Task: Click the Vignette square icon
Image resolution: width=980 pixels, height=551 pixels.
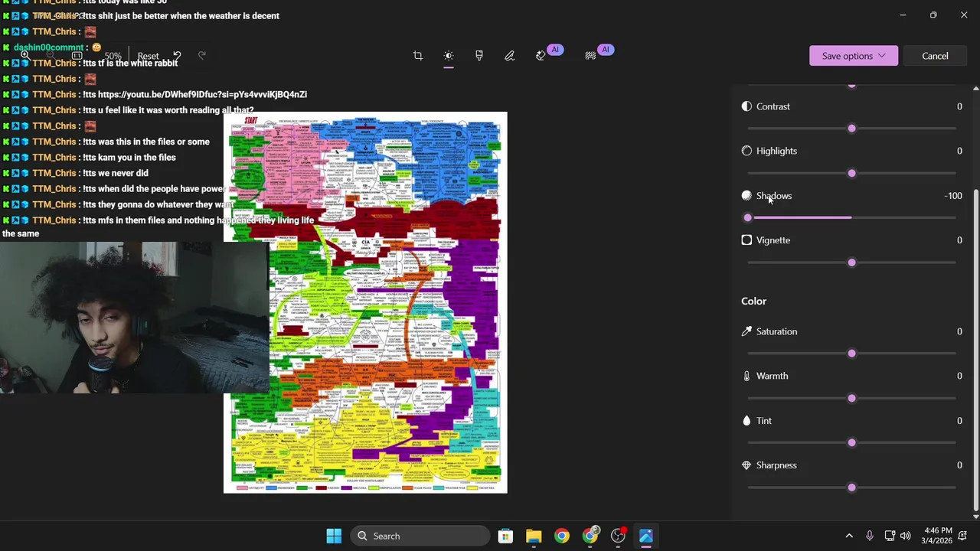Action: click(746, 240)
